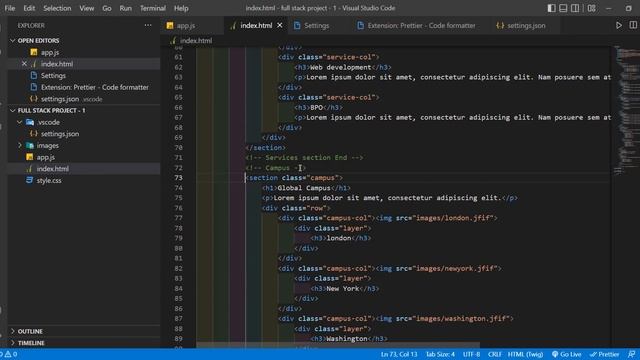Switch to the app.js editor tab

pyautogui.click(x=192, y=25)
